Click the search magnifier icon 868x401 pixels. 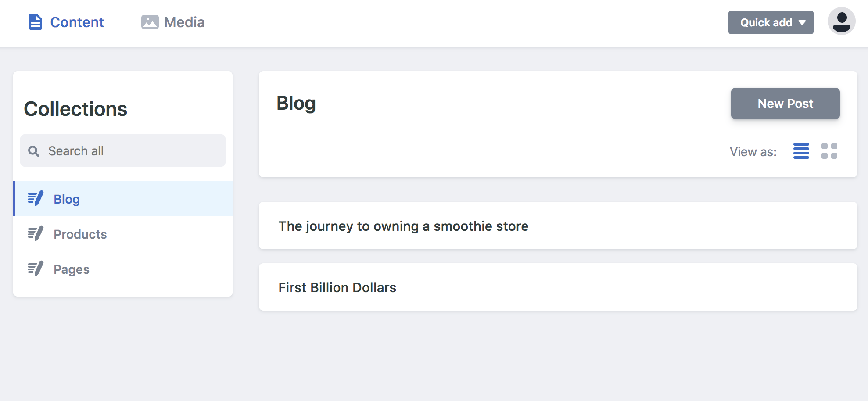pyautogui.click(x=34, y=151)
